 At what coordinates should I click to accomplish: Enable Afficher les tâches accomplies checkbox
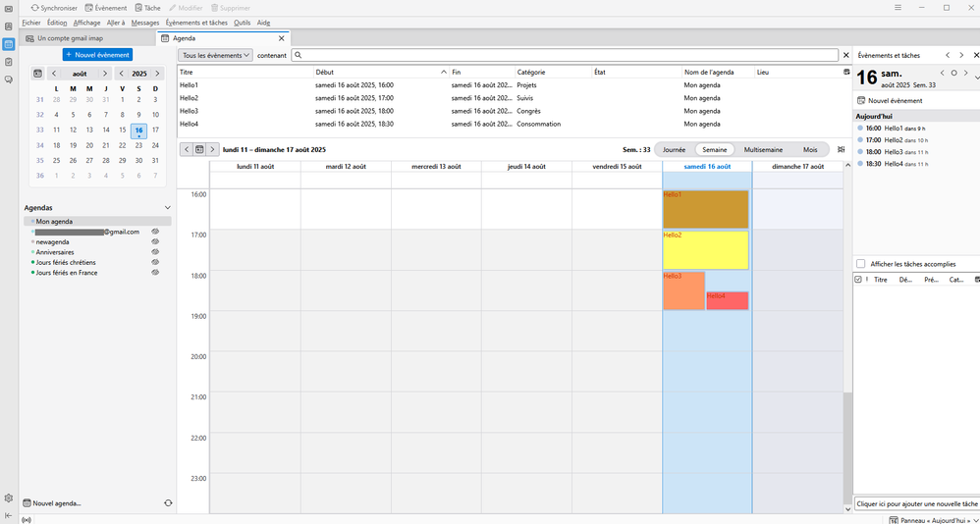(x=861, y=264)
